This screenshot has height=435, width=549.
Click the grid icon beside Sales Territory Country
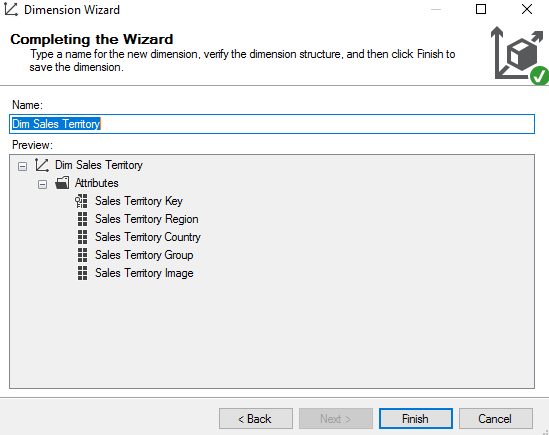click(82, 237)
